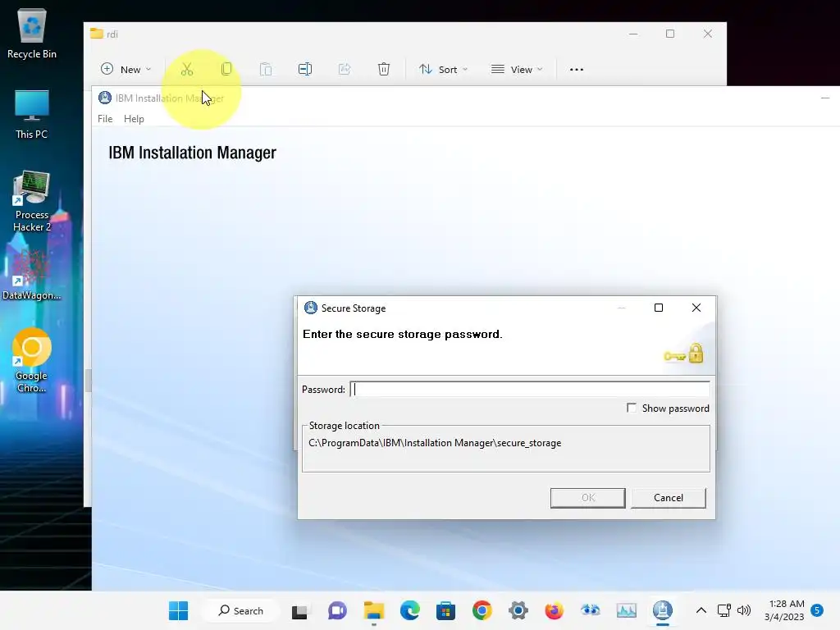
Task: Click the Recycle Bin desktop icon
Action: pyautogui.click(x=32, y=34)
